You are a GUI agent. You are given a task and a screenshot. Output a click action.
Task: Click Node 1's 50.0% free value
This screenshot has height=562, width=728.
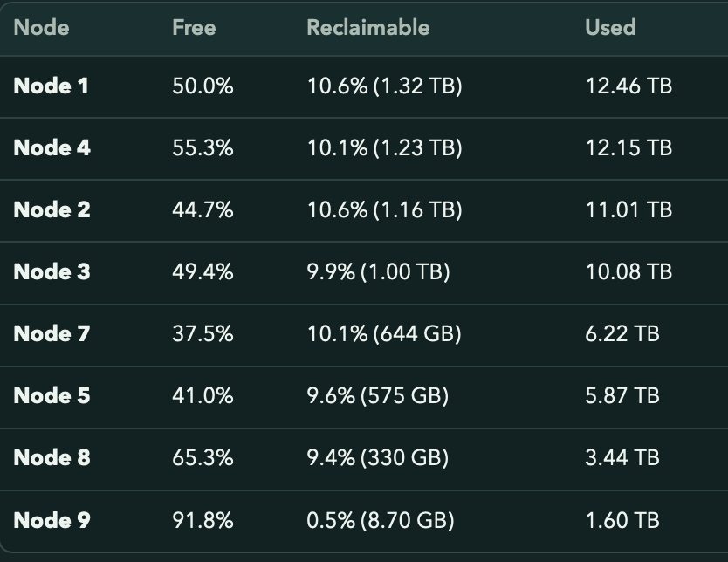[x=203, y=86]
